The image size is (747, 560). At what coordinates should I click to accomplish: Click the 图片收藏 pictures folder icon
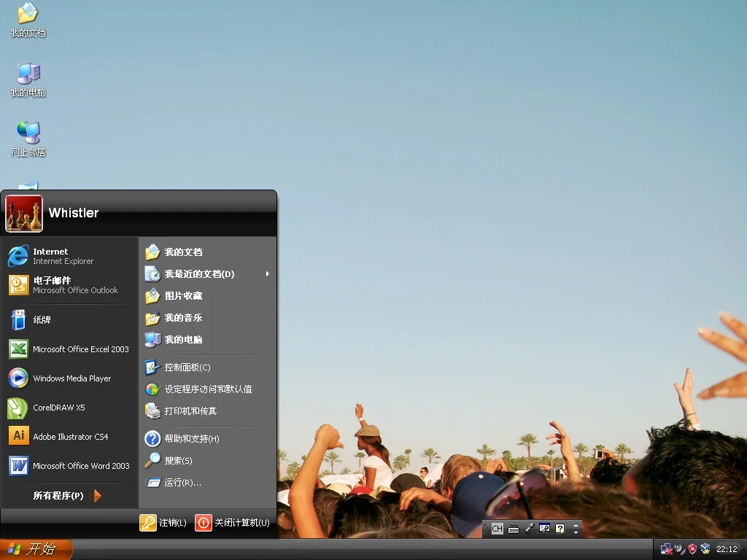(x=152, y=296)
